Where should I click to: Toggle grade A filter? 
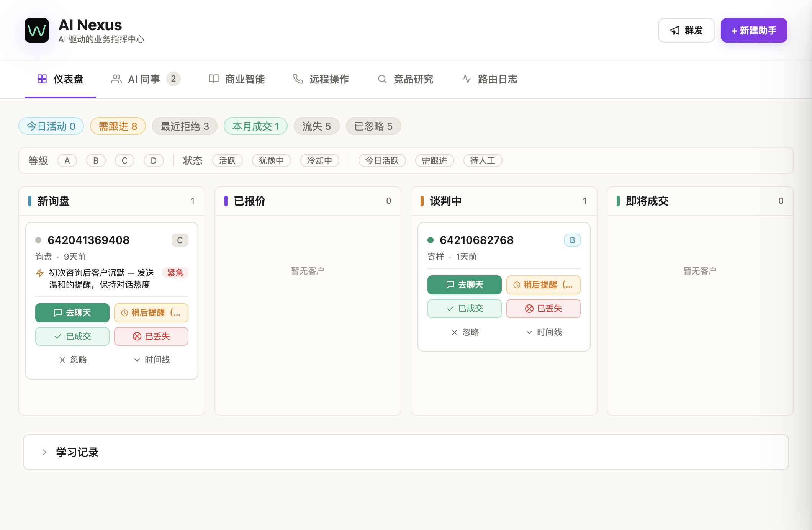point(67,160)
